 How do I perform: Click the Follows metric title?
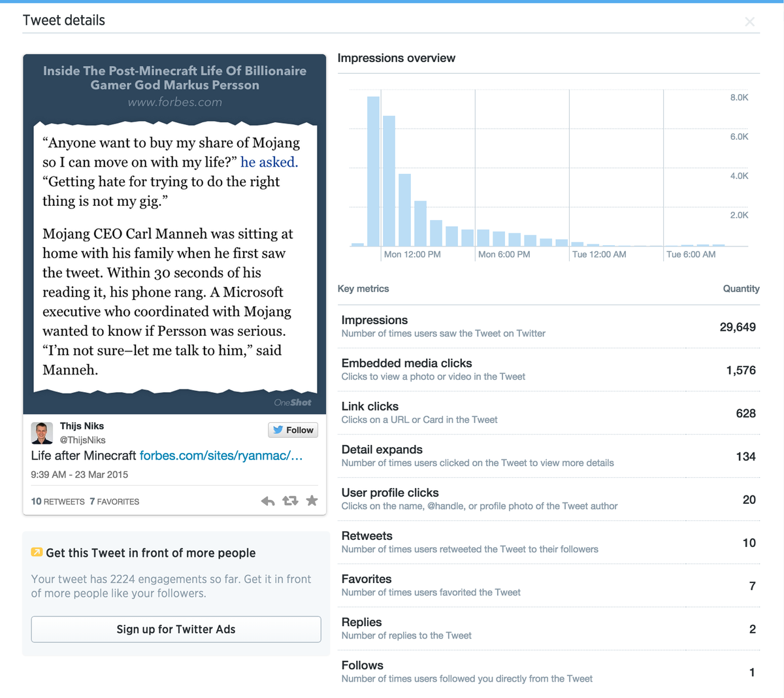363,665
